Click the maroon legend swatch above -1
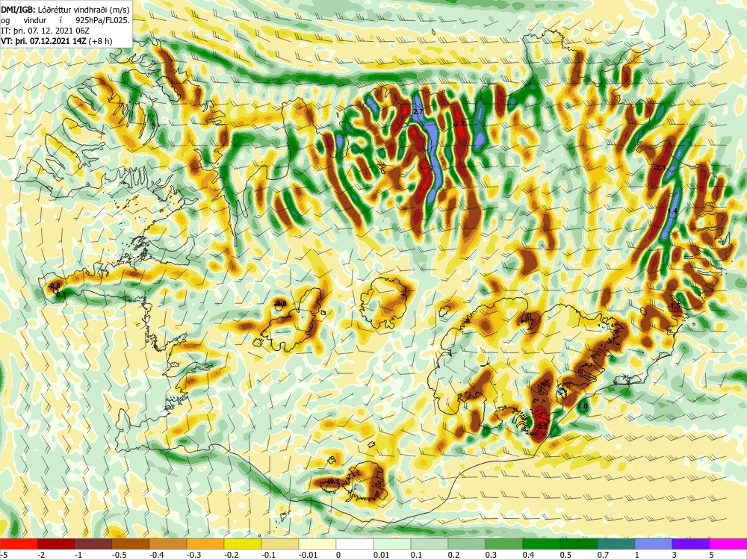This screenshot has height=560, width=747. point(93,544)
